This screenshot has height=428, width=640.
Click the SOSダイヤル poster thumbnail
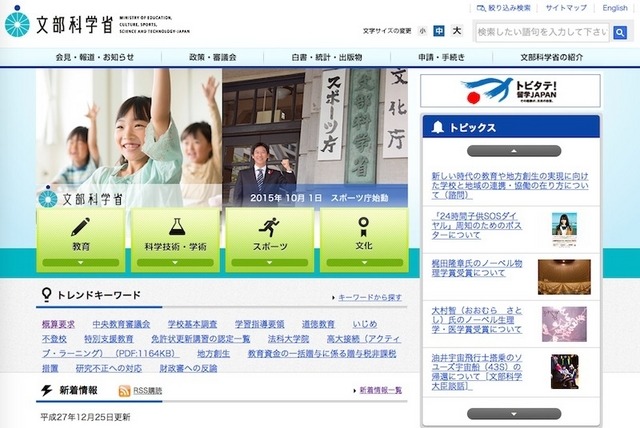[x=564, y=229]
